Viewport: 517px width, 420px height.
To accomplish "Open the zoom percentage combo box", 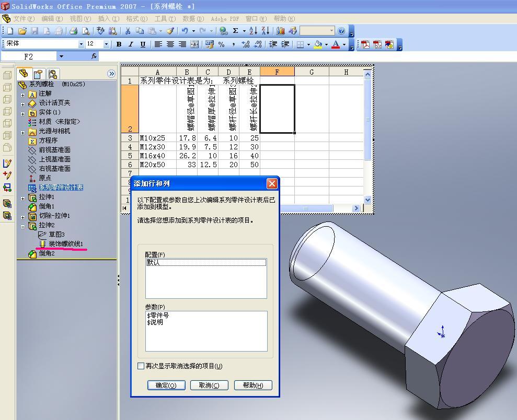I will point(317,31).
